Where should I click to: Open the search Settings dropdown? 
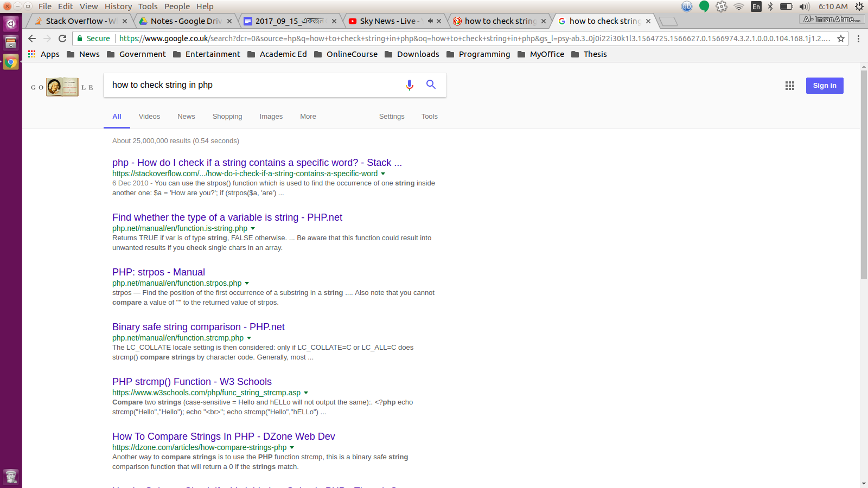click(392, 117)
